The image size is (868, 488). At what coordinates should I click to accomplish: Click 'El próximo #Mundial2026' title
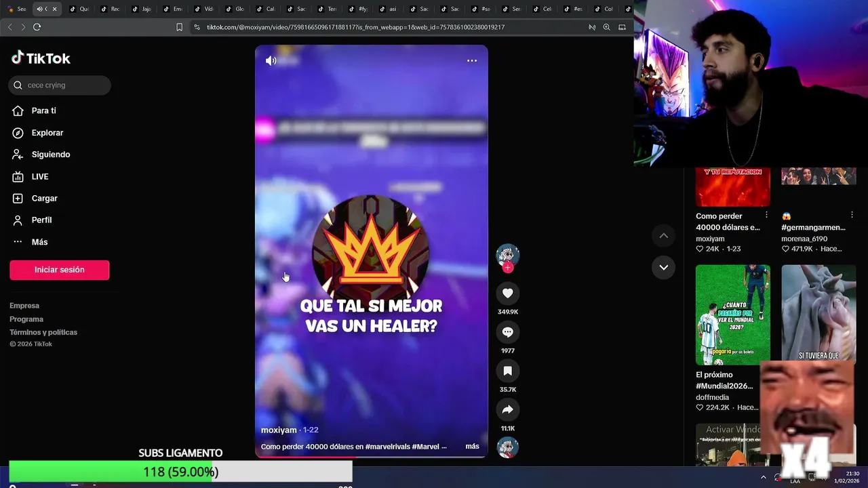(724, 380)
